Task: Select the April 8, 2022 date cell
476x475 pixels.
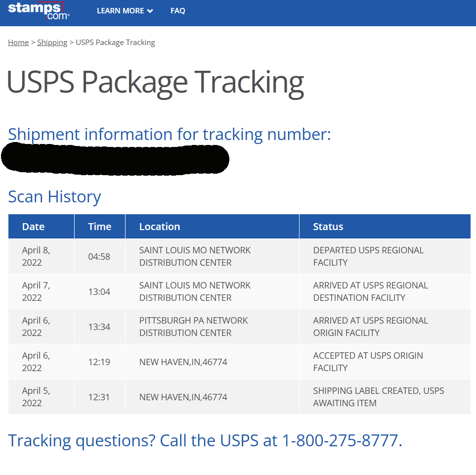Action: (x=36, y=256)
